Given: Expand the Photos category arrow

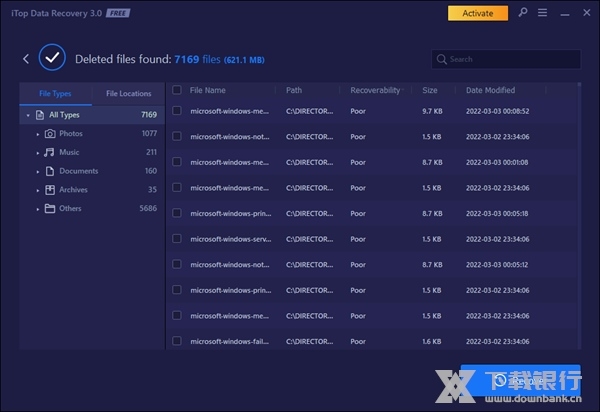Looking at the screenshot, I should pos(38,134).
